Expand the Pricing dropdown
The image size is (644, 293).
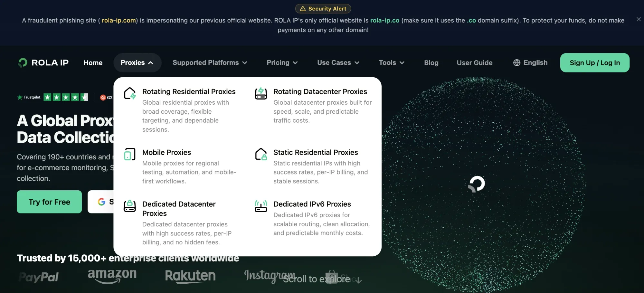[x=282, y=63]
